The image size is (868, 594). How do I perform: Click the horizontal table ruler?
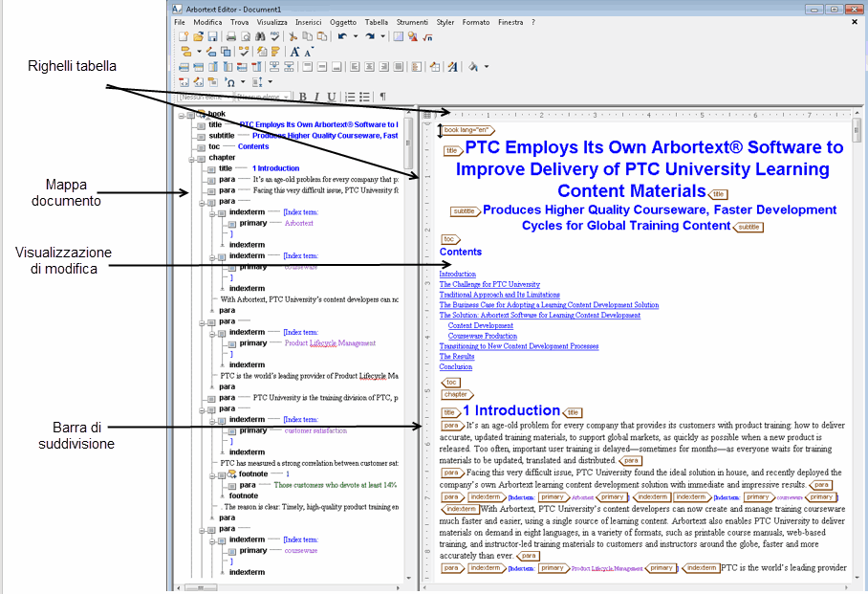pos(641,115)
